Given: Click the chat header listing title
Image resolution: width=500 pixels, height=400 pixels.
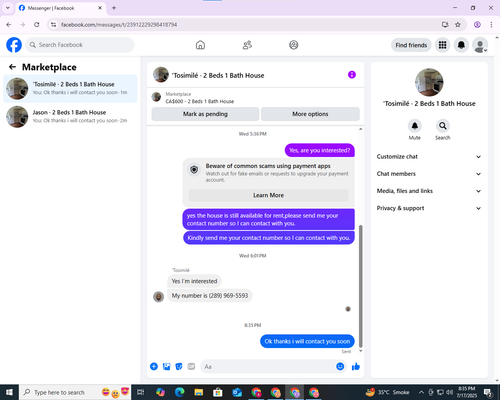Looking at the screenshot, I should [218, 76].
